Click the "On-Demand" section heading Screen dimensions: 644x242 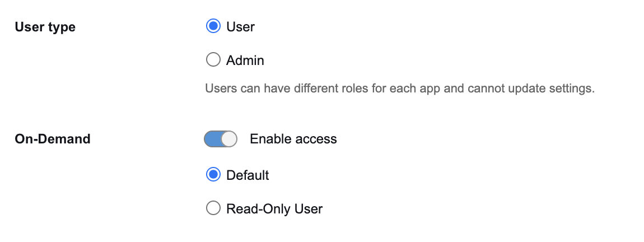pos(53,139)
